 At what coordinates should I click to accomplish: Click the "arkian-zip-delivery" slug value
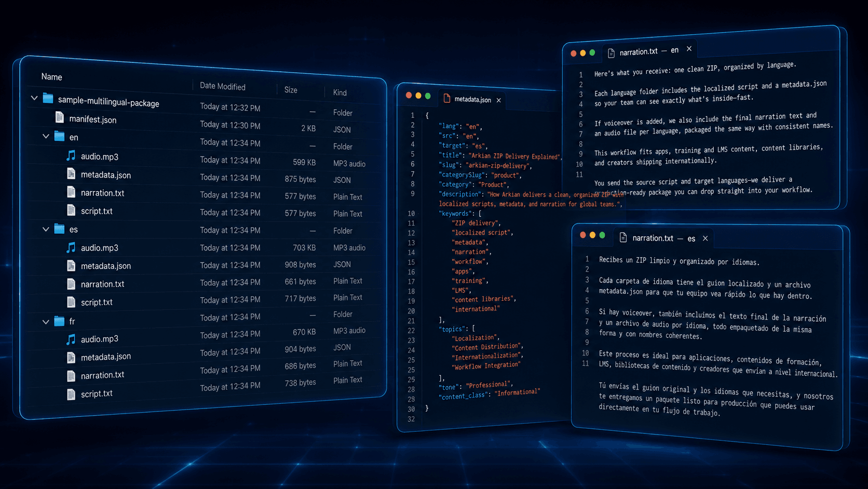(497, 166)
